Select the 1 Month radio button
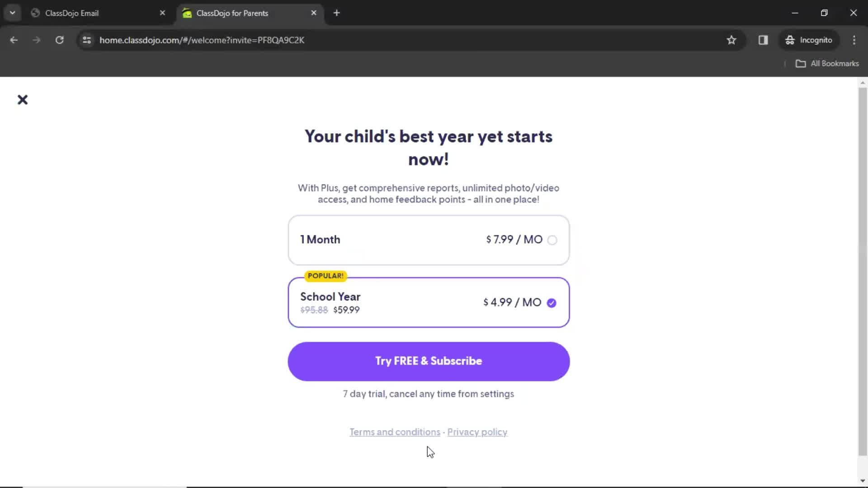 (552, 239)
